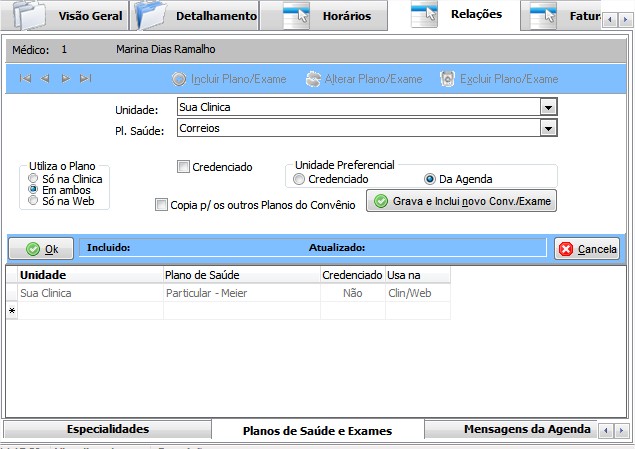This screenshot has height=449, width=635.
Task: Check Copia p/ os outros Planos do Convênio
Action: (x=162, y=205)
